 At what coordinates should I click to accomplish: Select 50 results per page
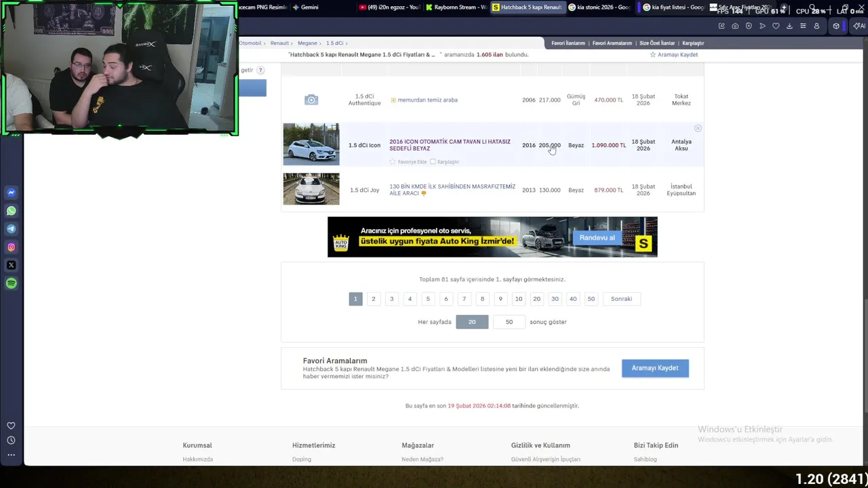pos(509,322)
